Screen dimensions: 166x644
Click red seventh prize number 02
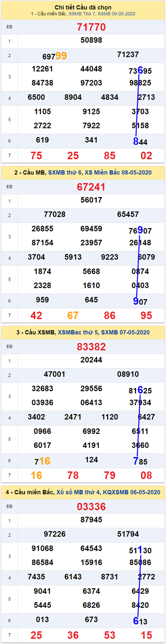[146, 156]
